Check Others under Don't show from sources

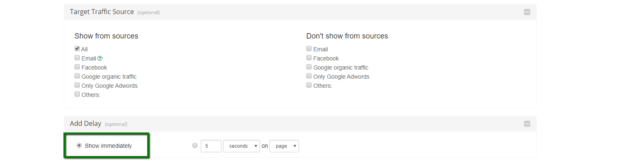309,85
